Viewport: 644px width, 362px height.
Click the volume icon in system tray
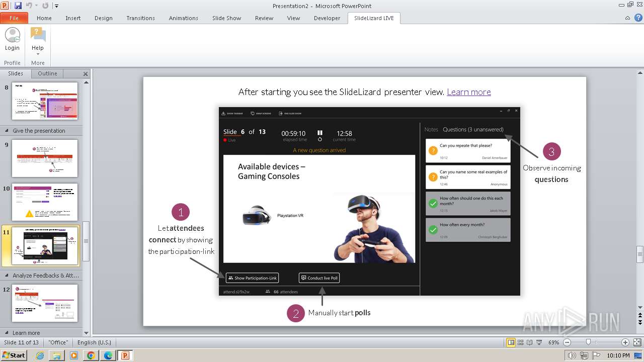(573, 355)
